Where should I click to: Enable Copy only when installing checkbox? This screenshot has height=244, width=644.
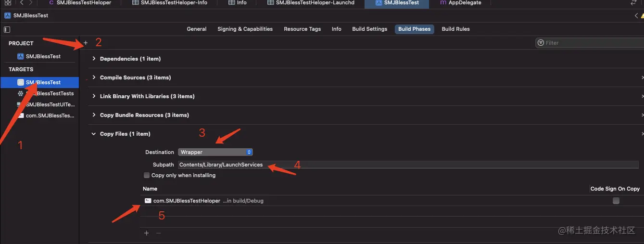coord(147,175)
